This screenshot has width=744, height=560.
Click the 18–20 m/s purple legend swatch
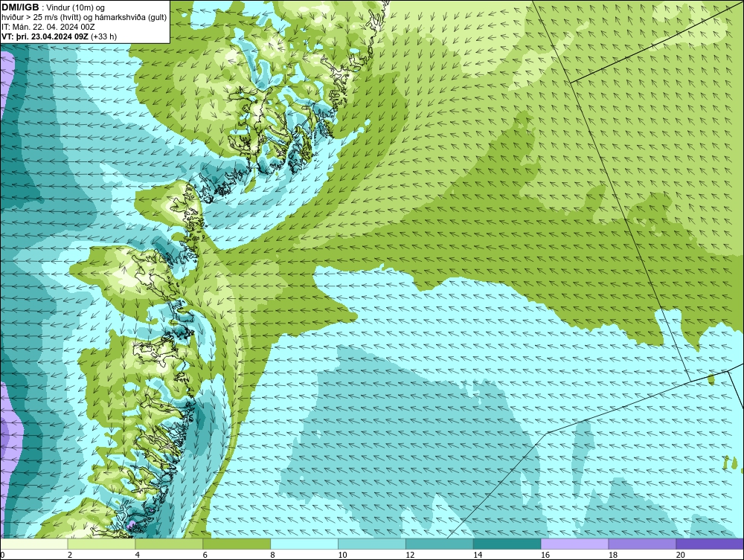coord(642,544)
